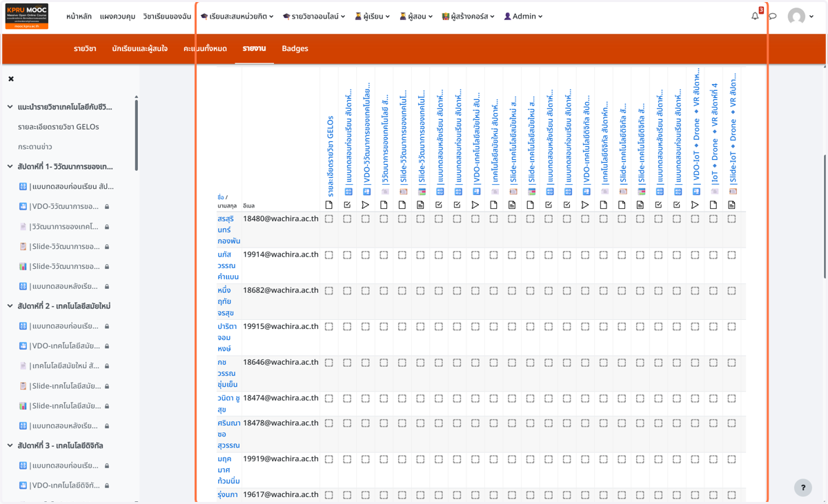Click email cell 18682@wachira.ac.th
Viewport: 828px width, 504px height.
281,290
